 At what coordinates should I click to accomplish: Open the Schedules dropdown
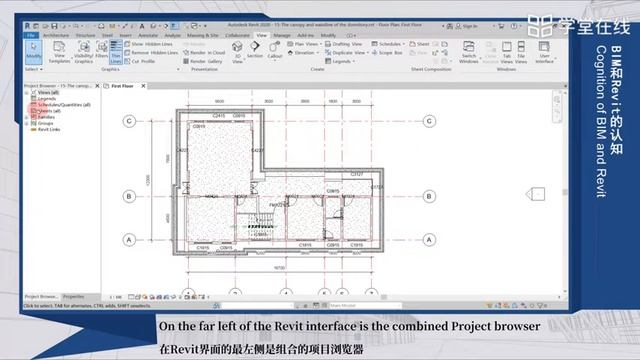388,44
